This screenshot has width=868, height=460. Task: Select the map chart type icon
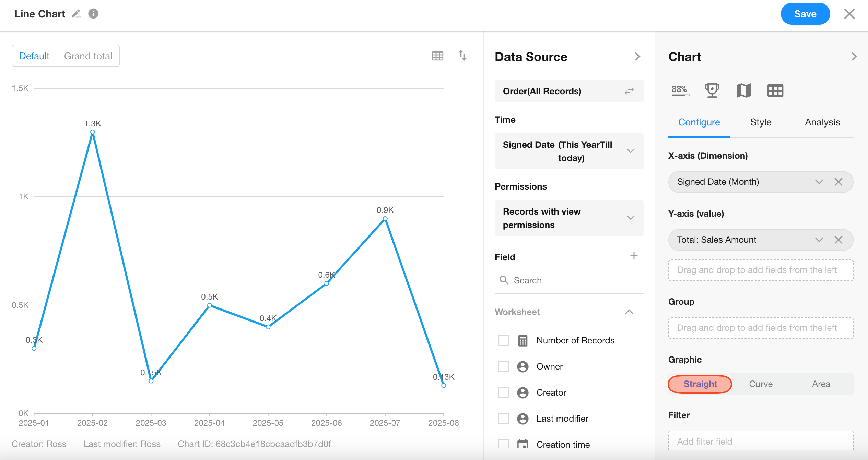click(x=743, y=90)
